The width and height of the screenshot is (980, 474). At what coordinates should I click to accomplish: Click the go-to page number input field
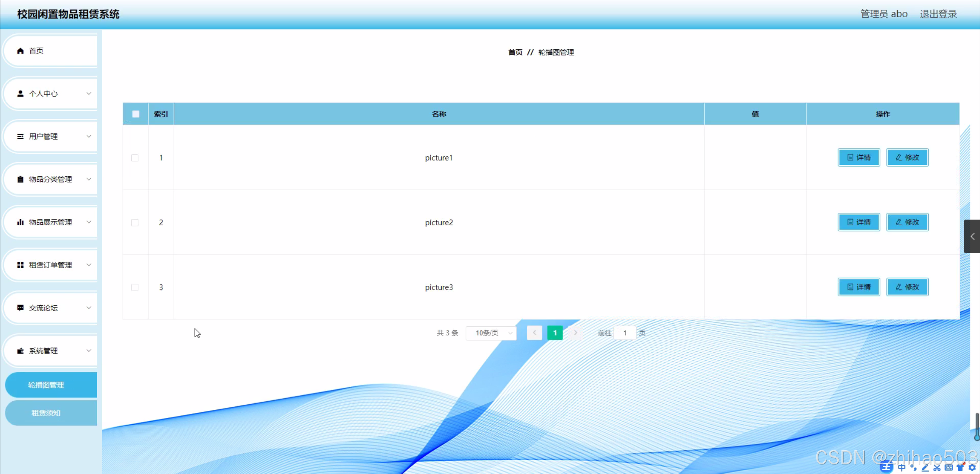coord(625,333)
